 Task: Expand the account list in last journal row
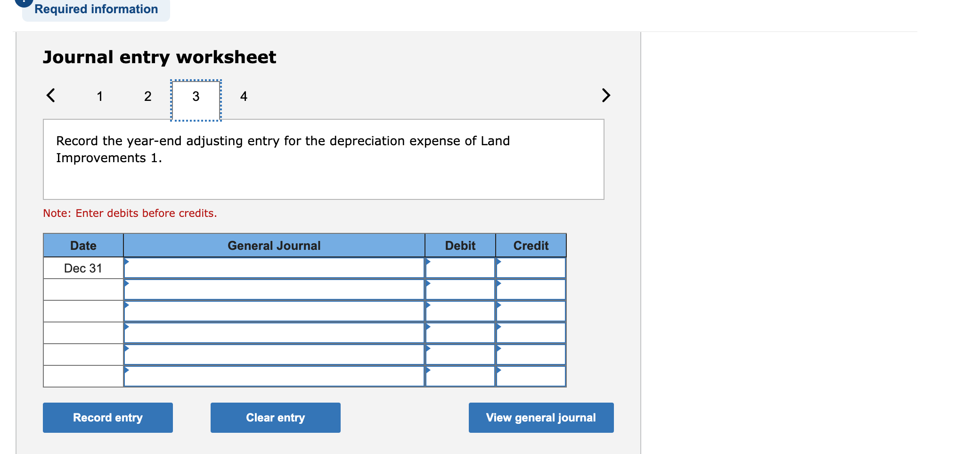tap(126, 371)
